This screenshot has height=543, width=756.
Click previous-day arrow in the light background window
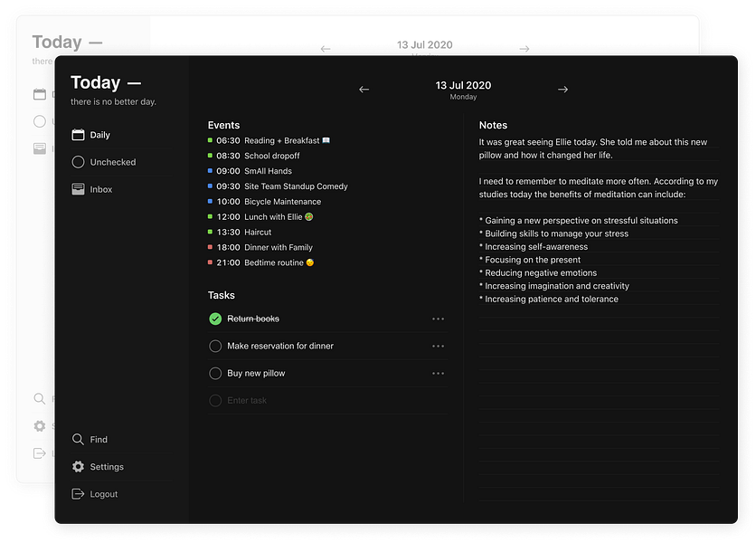point(326,49)
